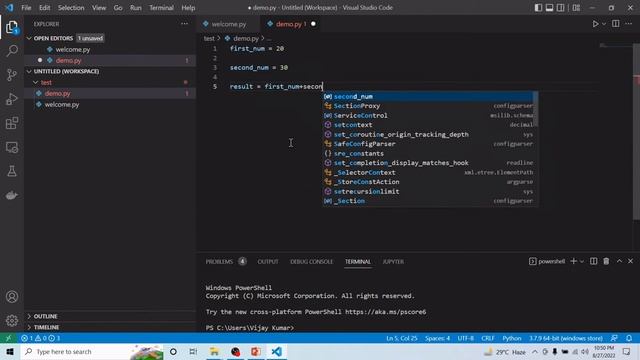Open terminal launch profile dropdown

(x=582, y=261)
